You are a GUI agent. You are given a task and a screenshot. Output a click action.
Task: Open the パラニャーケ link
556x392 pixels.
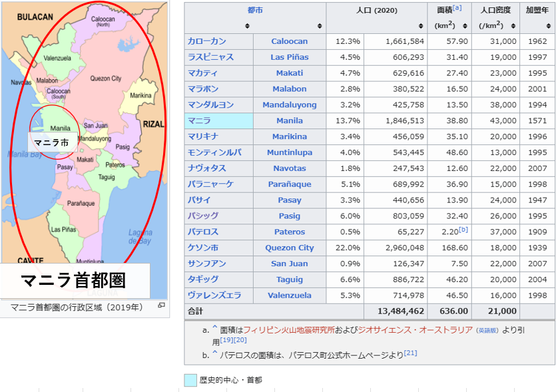click(x=210, y=184)
